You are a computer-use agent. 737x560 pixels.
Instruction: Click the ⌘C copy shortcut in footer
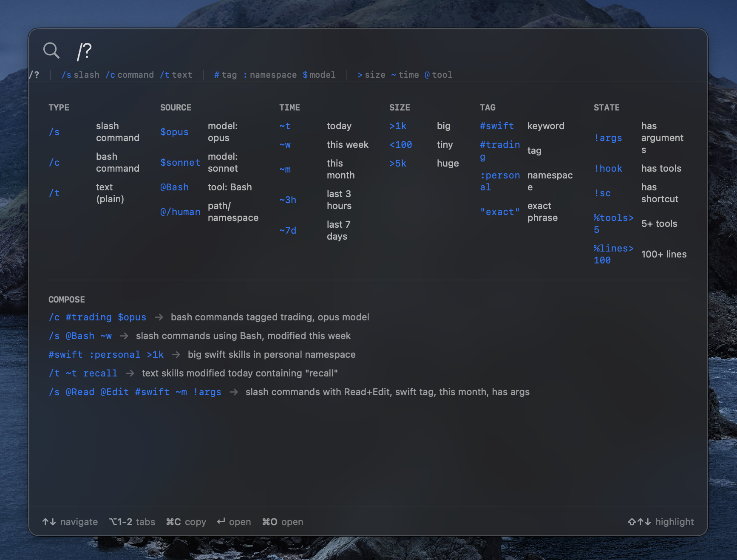[x=186, y=522]
